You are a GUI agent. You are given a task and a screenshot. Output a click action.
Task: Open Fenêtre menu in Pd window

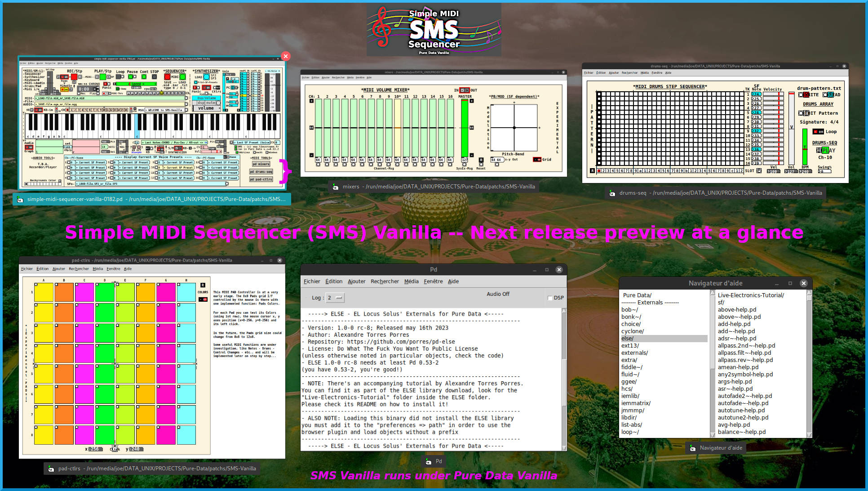tap(433, 281)
